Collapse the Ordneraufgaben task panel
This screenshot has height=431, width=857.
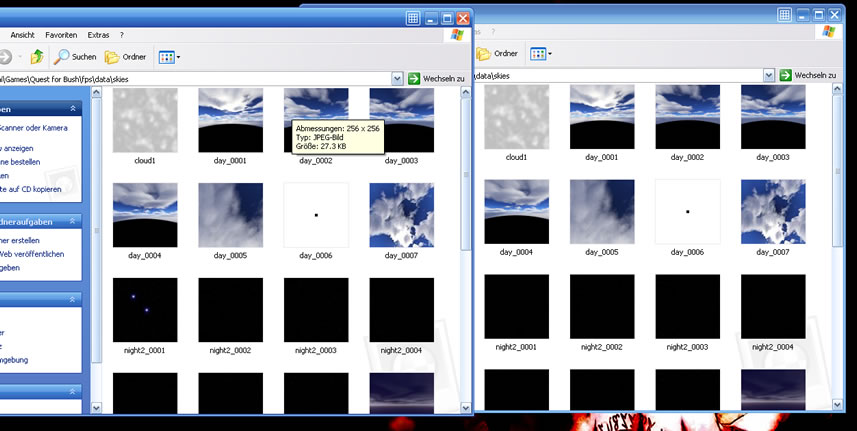point(73,221)
